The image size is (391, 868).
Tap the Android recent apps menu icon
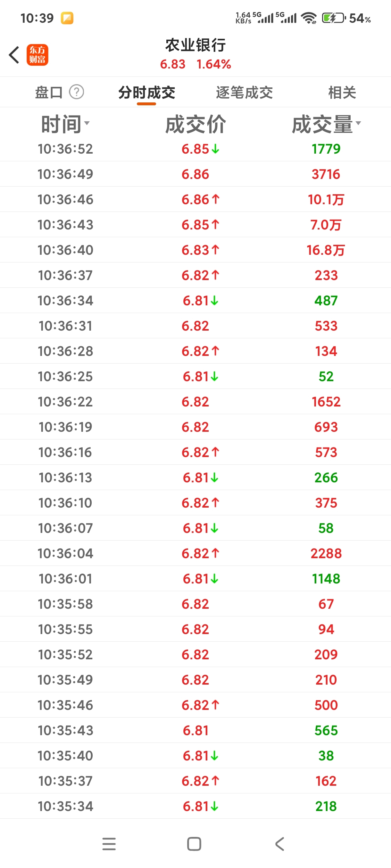point(109,844)
